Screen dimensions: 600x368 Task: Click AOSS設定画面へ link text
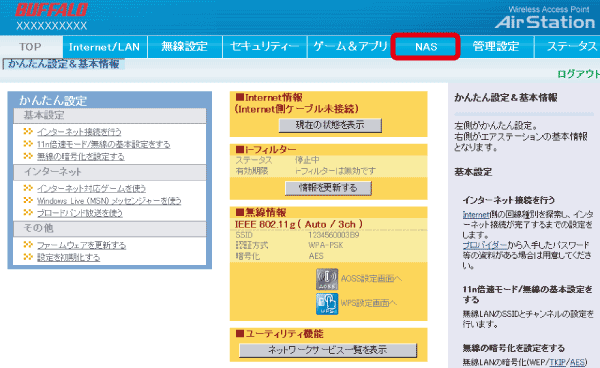point(371,278)
